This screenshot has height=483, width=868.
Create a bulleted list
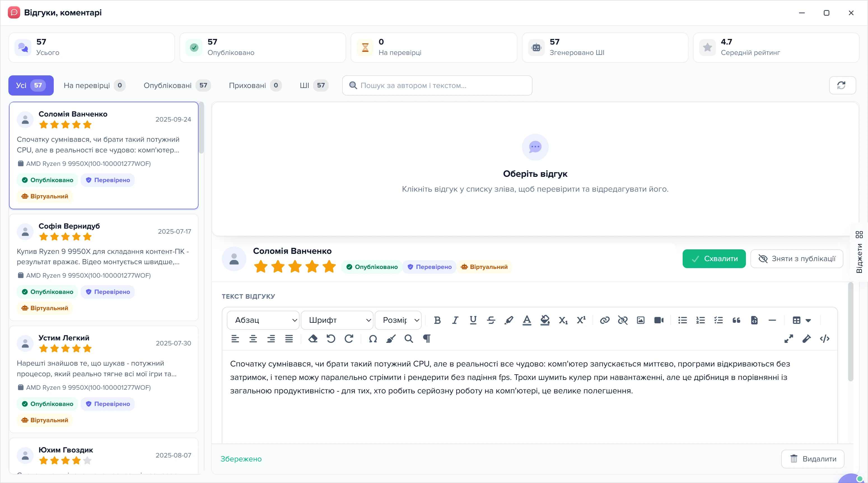[682, 320]
